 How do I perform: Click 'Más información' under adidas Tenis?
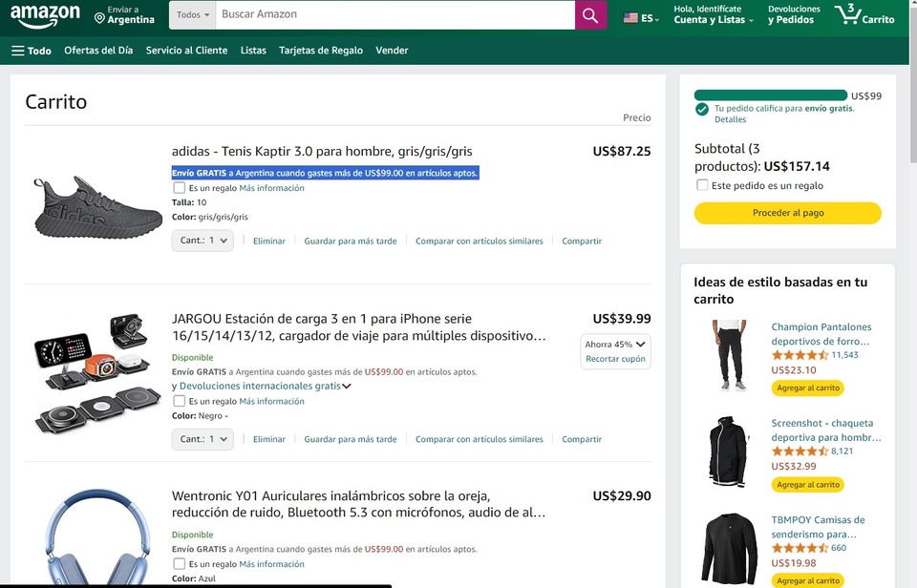click(x=272, y=188)
